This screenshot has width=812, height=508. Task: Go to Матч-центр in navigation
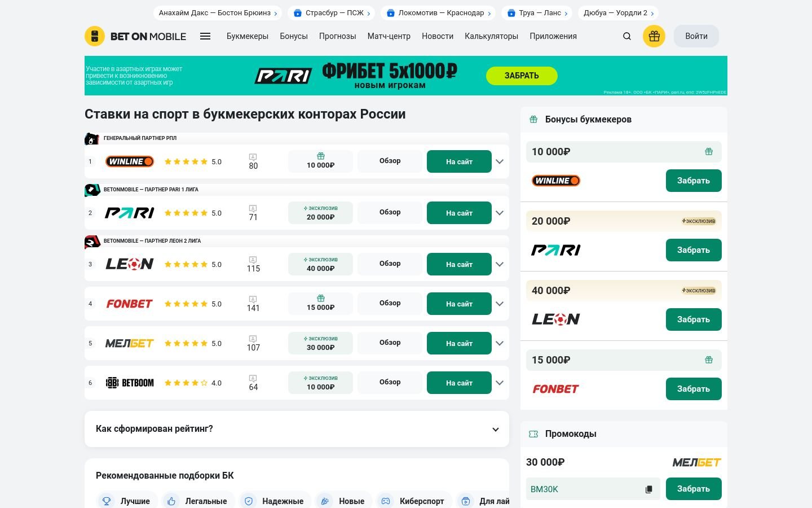[x=389, y=36]
